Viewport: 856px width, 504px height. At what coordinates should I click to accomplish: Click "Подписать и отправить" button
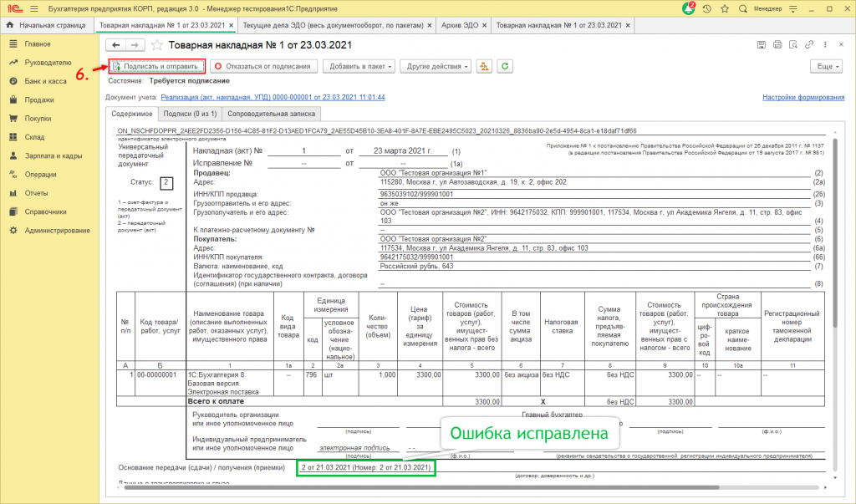tap(156, 66)
